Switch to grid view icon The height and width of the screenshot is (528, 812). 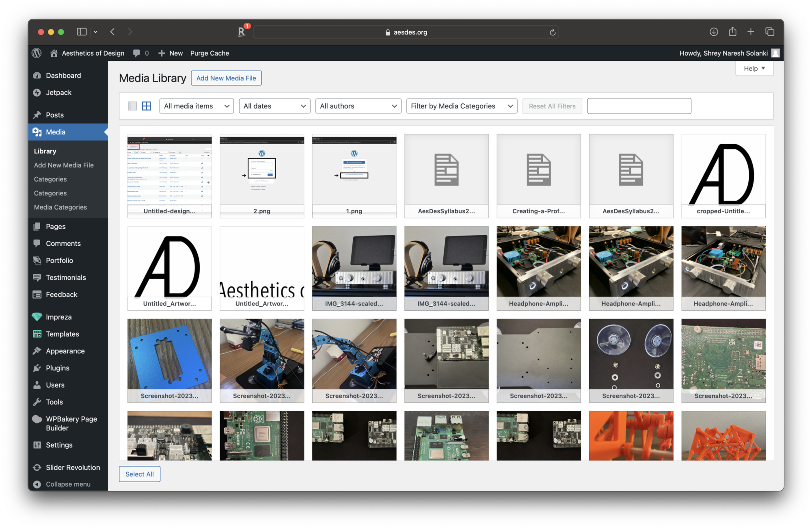coord(147,106)
